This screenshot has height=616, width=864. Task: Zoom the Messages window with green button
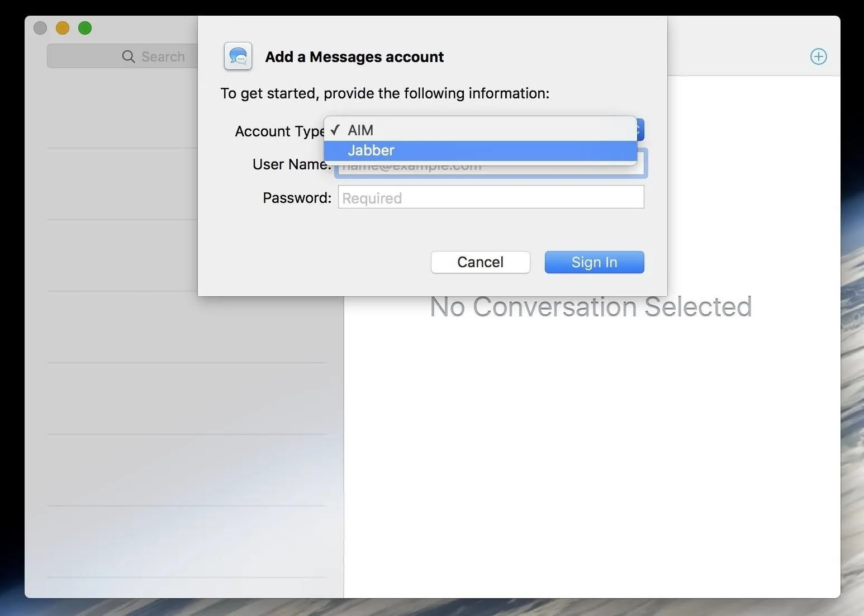[85, 28]
